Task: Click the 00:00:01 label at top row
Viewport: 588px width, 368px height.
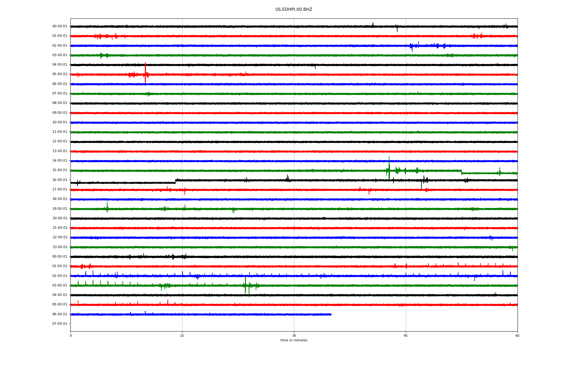Action: click(60, 26)
